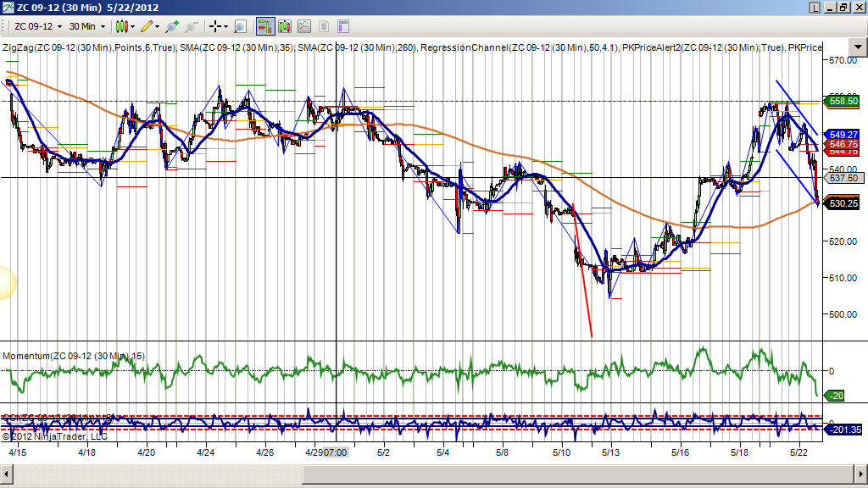Open the 30 Min interval dropdown
This screenshot has width=868, height=488.
87,26
